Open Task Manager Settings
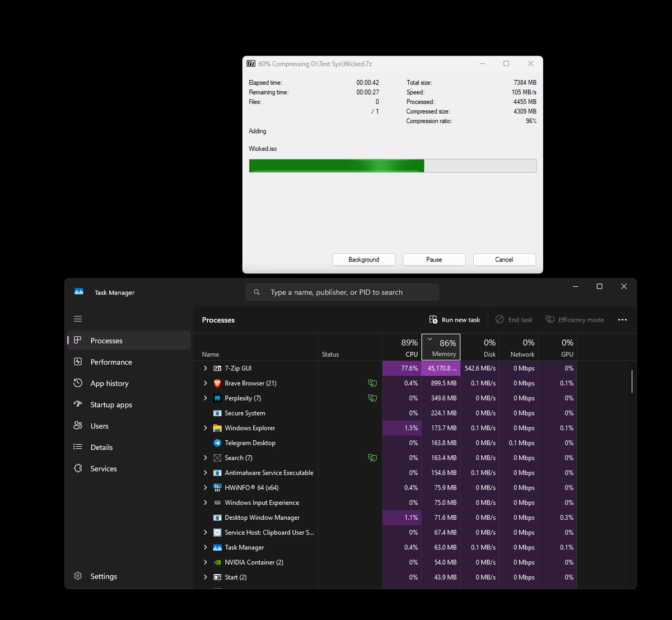The height and width of the screenshot is (620, 672). pyautogui.click(x=129, y=576)
